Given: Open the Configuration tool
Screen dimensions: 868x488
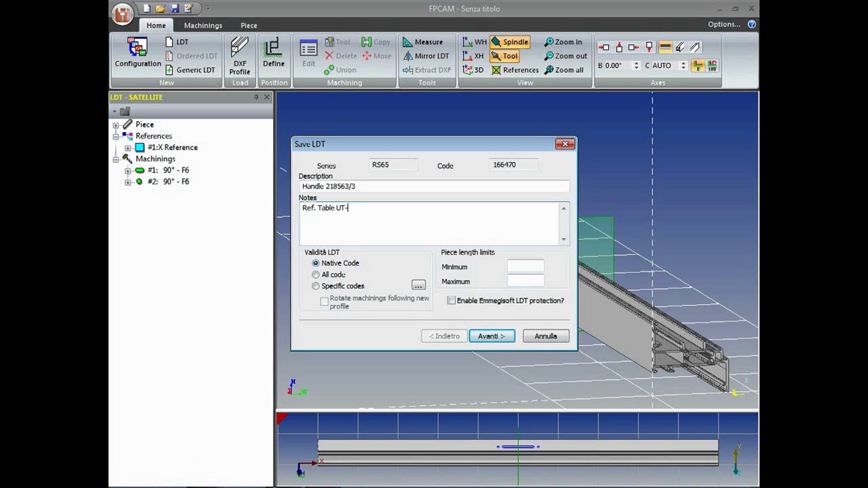Looking at the screenshot, I should click(x=138, y=53).
